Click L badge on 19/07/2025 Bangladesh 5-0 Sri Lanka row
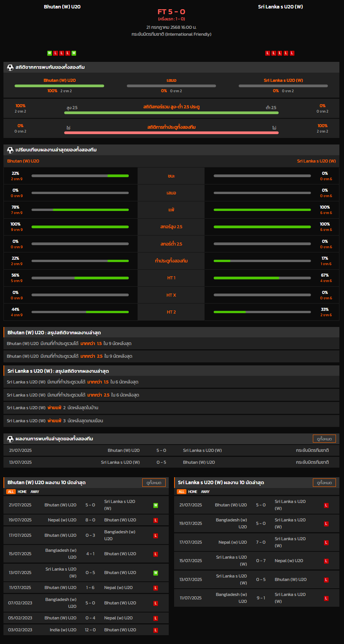 coord(326,524)
